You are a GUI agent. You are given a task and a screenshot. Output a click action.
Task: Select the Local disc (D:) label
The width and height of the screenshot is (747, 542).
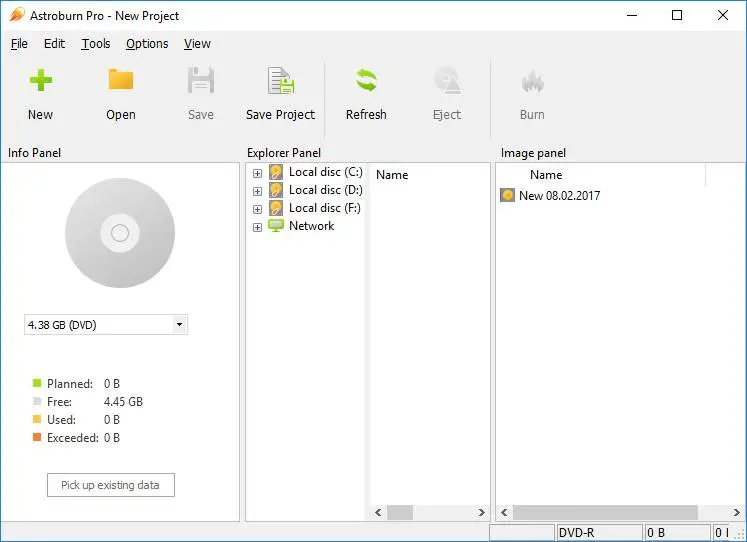pos(326,190)
